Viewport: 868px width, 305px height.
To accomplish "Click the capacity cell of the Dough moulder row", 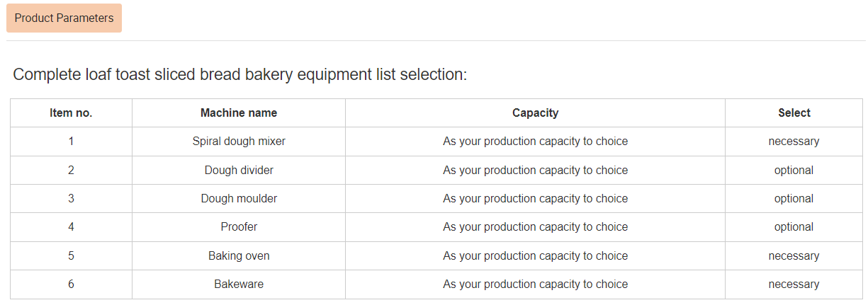I will tap(535, 199).
